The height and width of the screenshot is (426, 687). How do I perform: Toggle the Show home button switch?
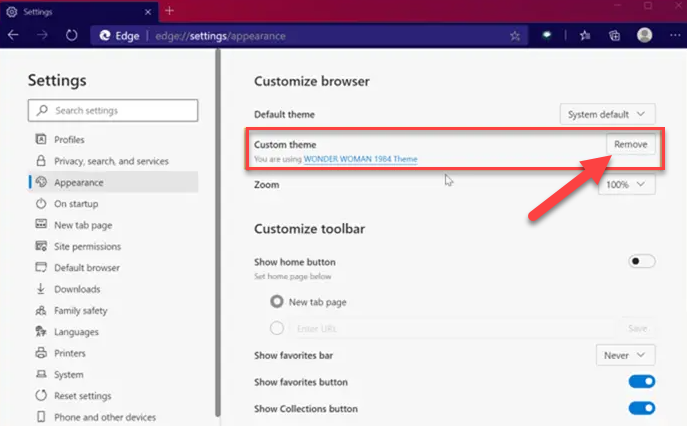[641, 261]
